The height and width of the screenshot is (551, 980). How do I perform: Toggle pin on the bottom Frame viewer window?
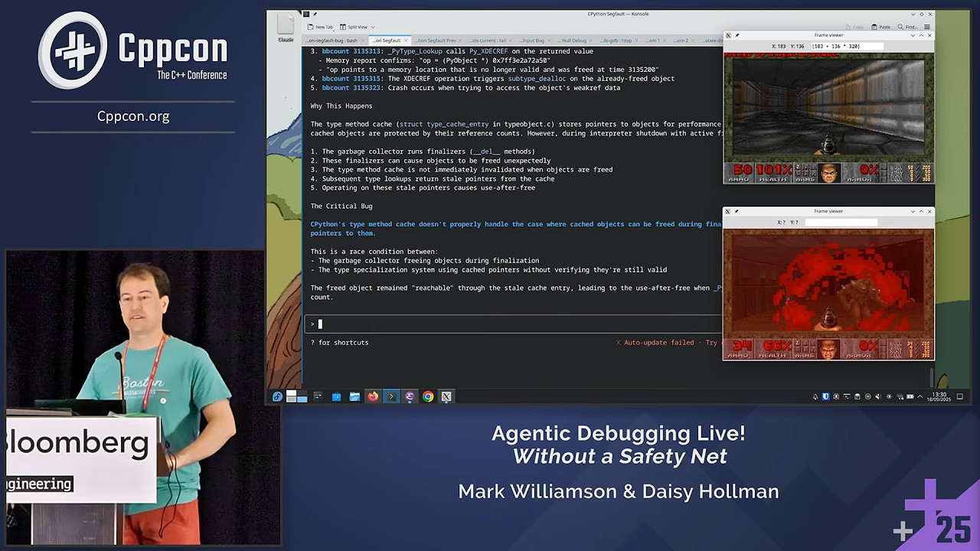coord(737,211)
